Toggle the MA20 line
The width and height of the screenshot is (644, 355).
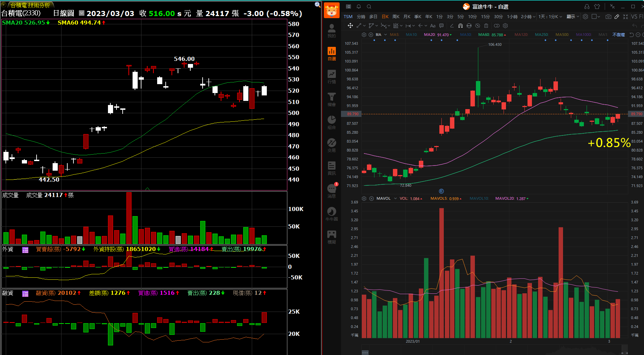click(x=438, y=35)
